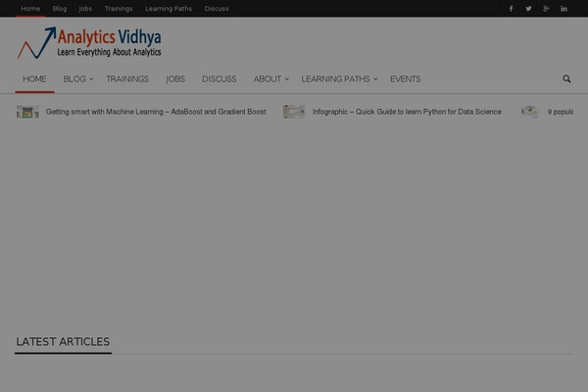Expand the ABOUT dropdown arrow

tap(286, 79)
